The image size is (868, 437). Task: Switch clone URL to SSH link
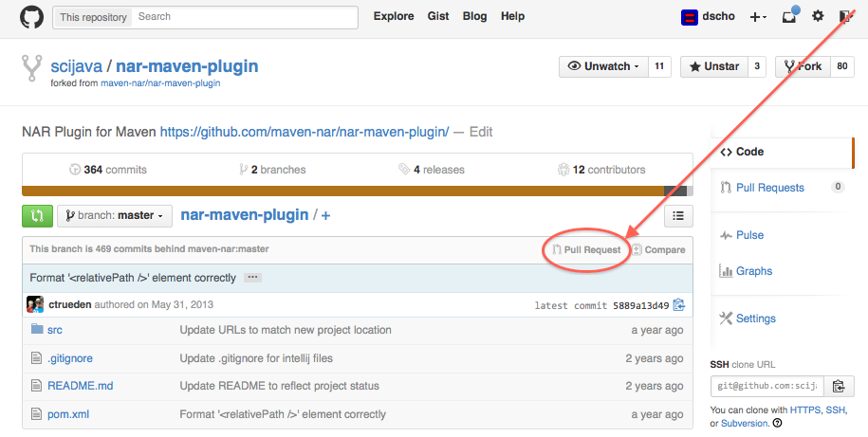coord(836,410)
